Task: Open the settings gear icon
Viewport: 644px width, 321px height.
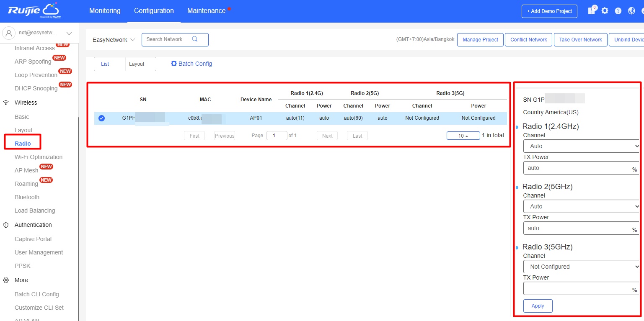Action: click(x=605, y=11)
